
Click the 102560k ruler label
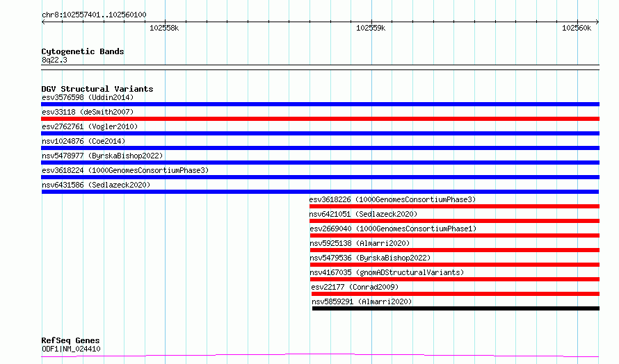click(x=577, y=28)
